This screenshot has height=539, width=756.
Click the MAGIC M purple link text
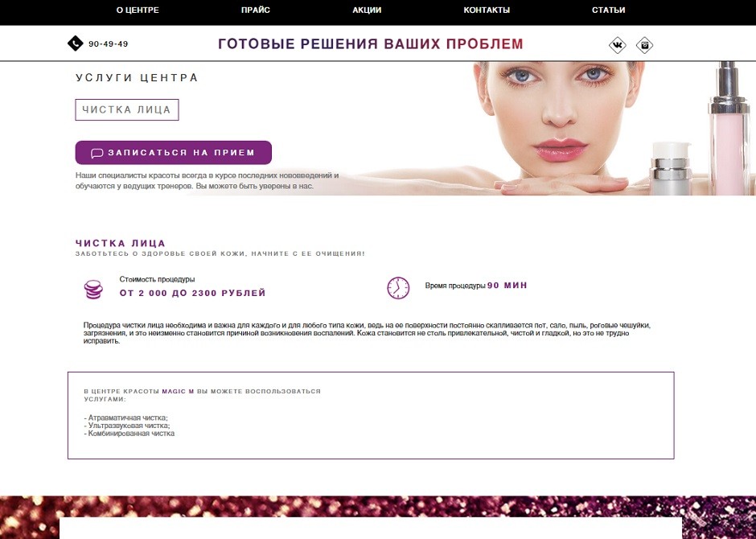(178, 392)
